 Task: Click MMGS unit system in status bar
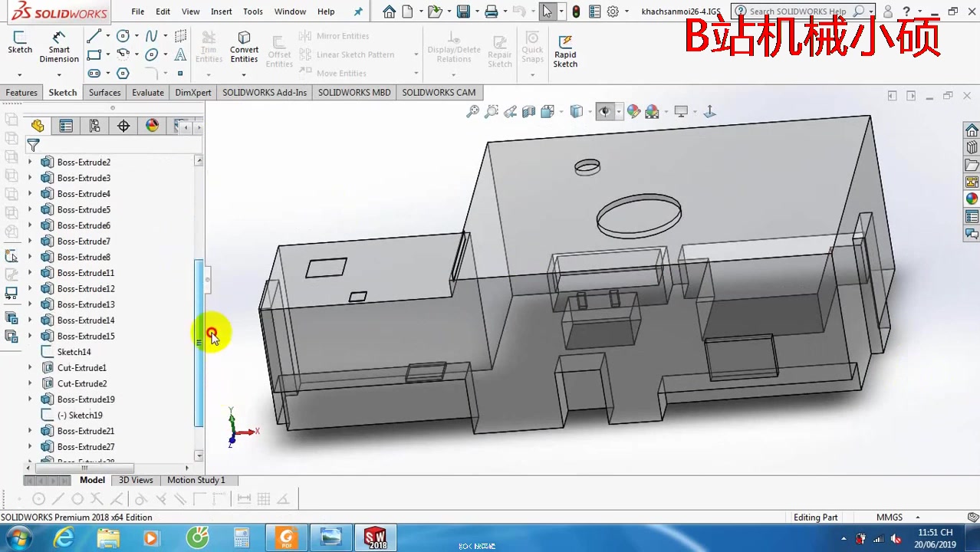point(889,517)
